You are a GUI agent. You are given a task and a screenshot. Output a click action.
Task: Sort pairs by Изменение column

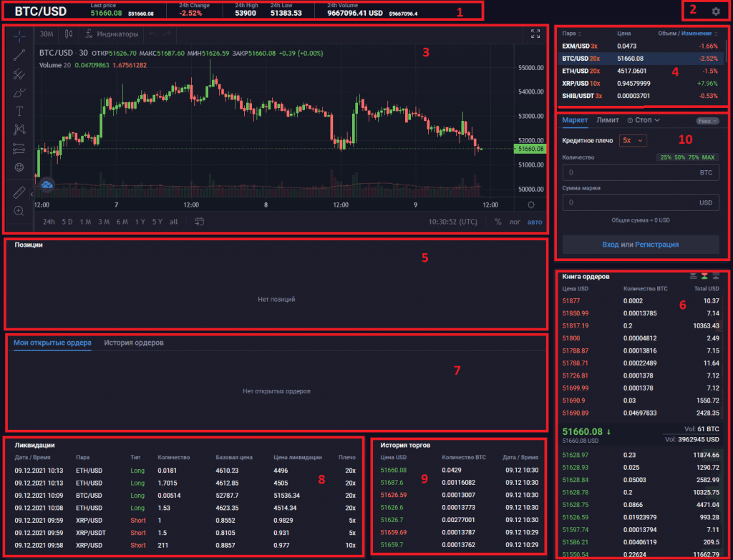(699, 34)
